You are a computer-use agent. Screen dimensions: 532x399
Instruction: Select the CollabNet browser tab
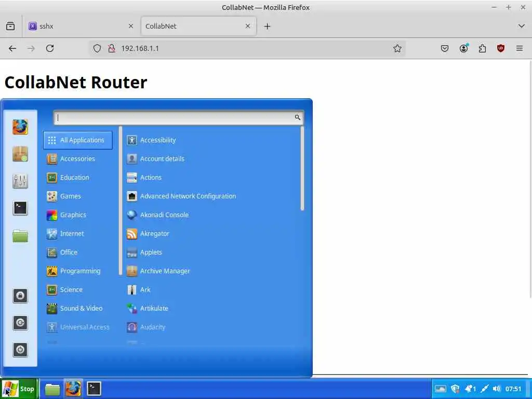click(198, 26)
